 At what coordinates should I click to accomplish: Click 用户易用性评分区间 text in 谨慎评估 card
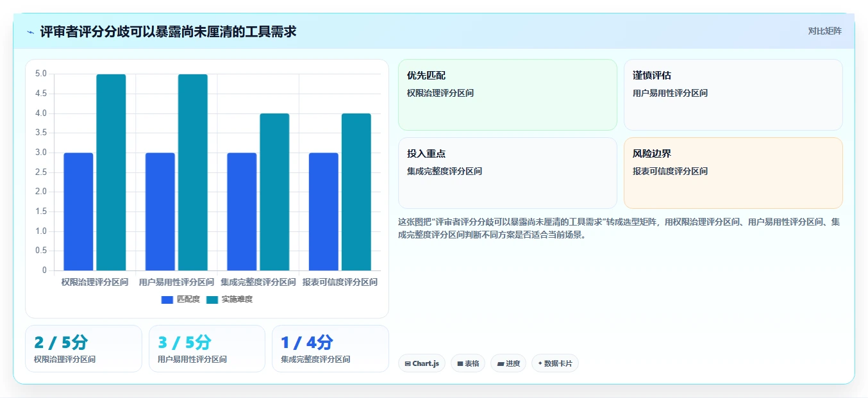(x=671, y=93)
